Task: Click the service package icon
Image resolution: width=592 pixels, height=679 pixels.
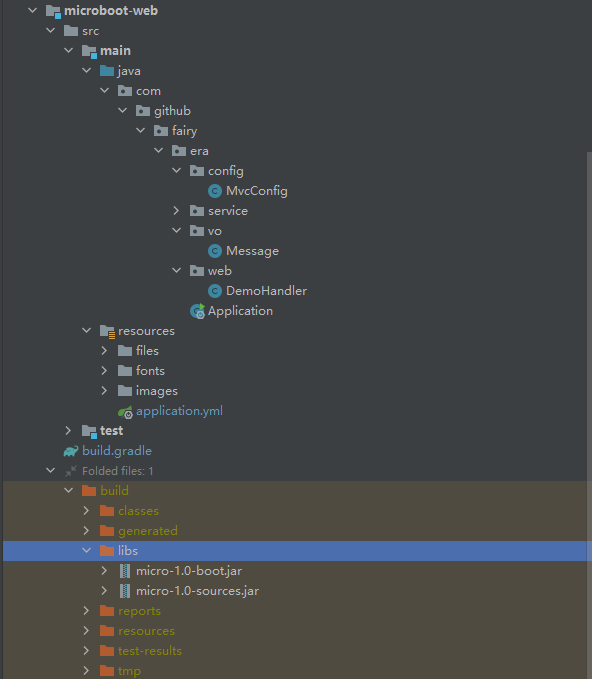Action: 197,211
